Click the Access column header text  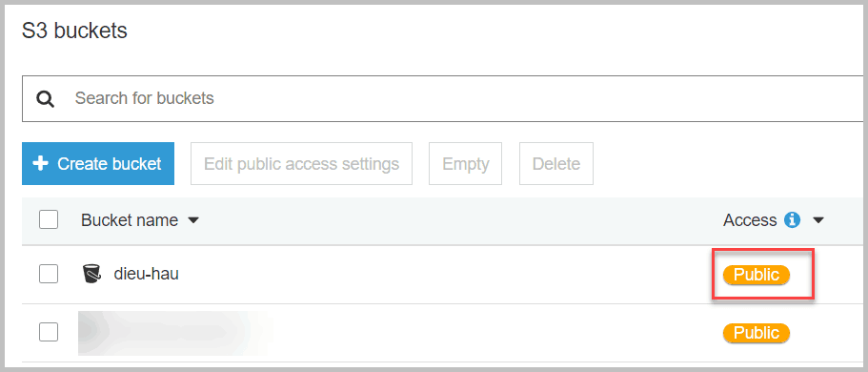point(750,220)
